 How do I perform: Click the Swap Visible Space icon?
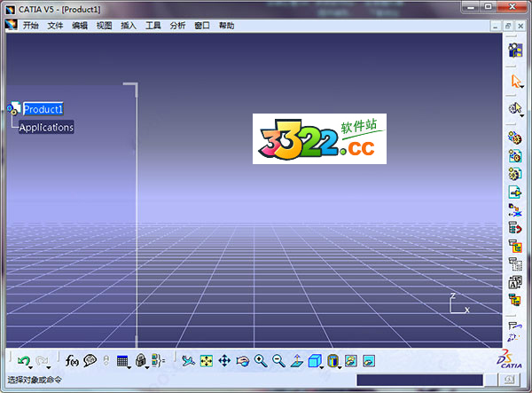pyautogui.click(x=369, y=360)
